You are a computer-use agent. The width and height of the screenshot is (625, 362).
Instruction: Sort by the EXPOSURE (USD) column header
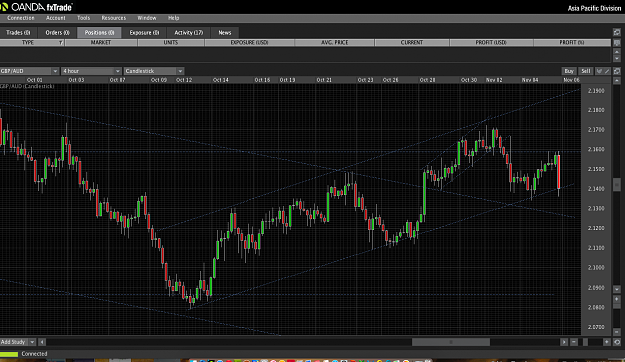coord(250,42)
